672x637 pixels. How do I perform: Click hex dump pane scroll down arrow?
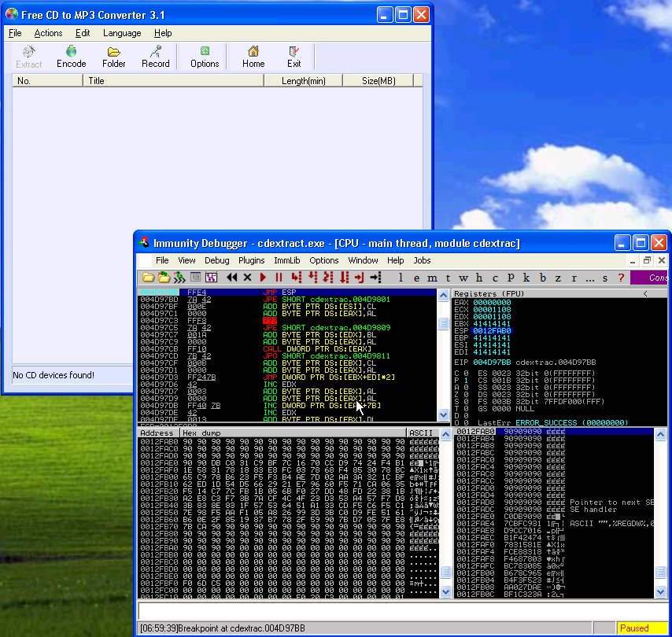pos(445,591)
